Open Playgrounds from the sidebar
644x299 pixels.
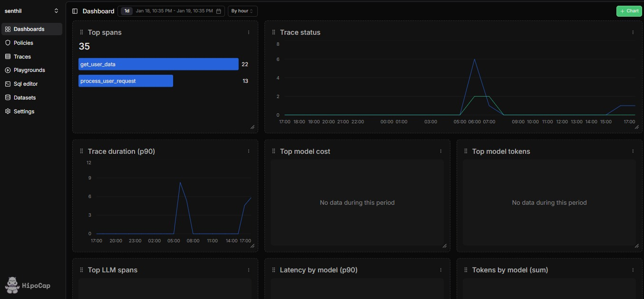point(31,70)
